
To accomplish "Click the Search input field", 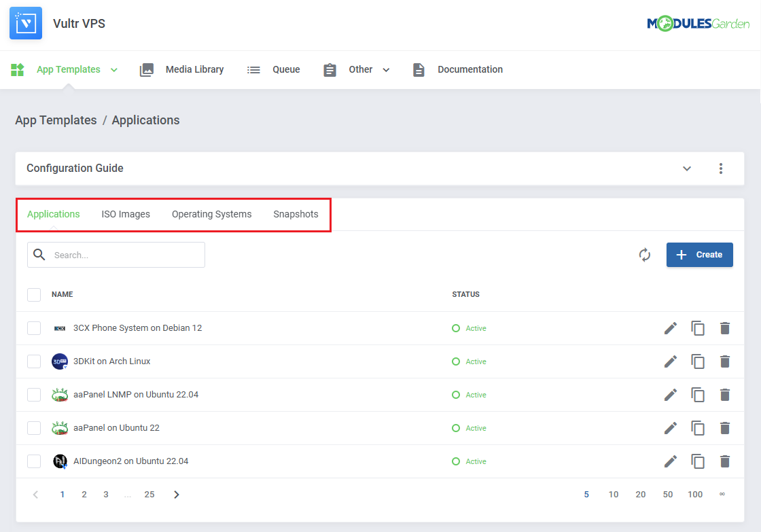I will click(x=116, y=255).
